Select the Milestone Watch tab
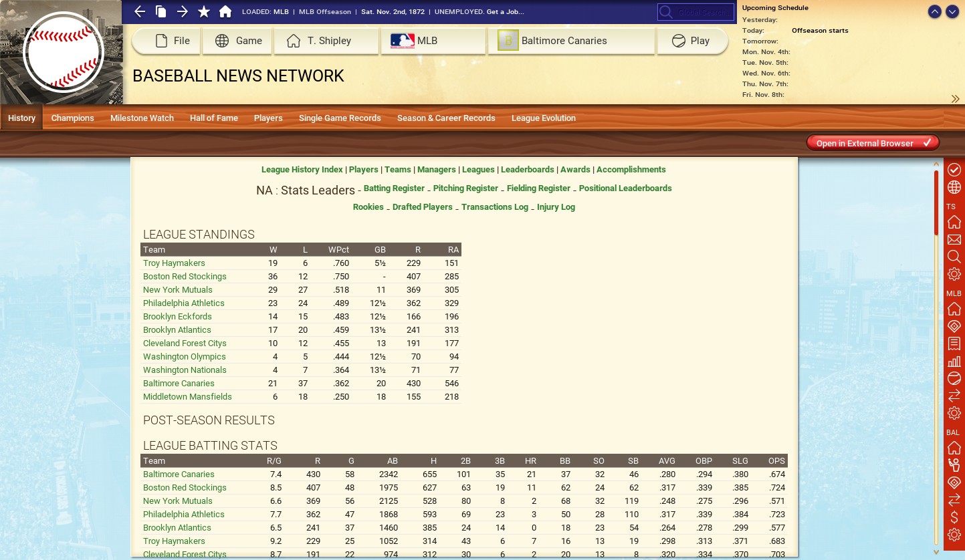The image size is (965, 560). (142, 118)
